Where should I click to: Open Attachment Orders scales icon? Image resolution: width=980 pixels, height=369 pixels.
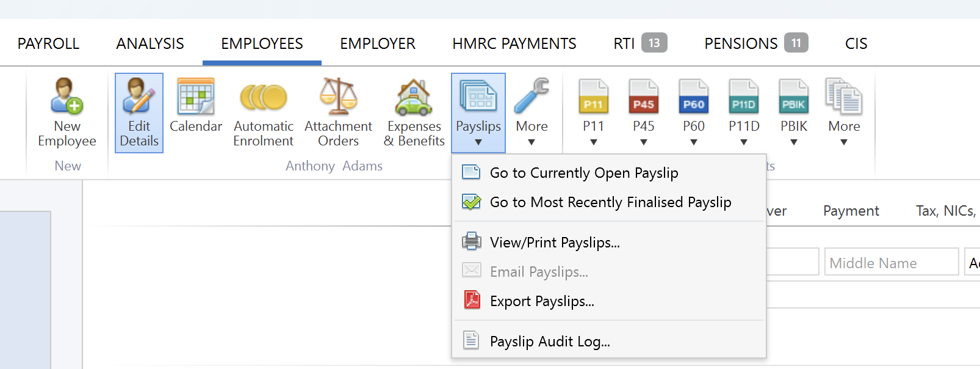[339, 97]
